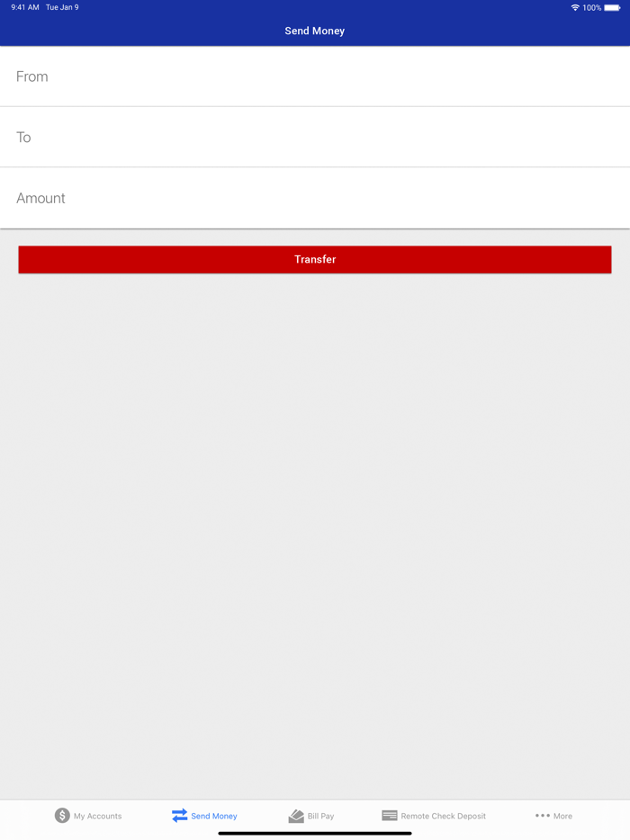
Task: Select the Send Money tab label
Action: pos(214,816)
